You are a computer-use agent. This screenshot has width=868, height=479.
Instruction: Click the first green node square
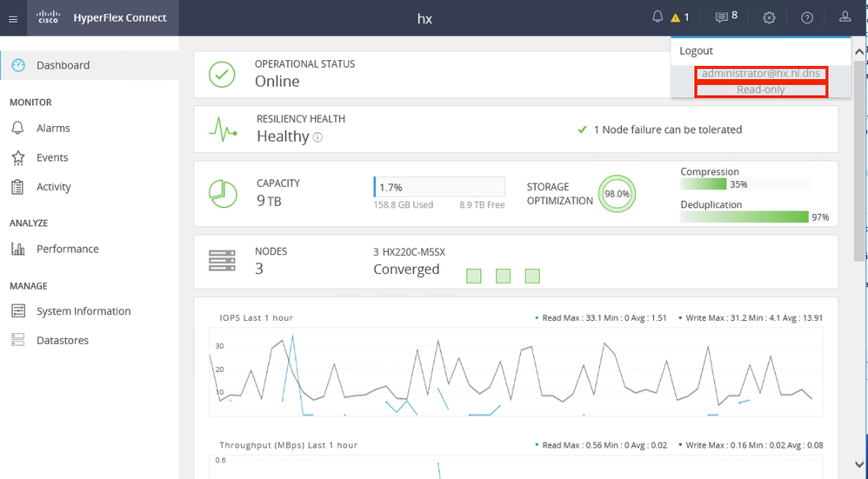(x=474, y=276)
